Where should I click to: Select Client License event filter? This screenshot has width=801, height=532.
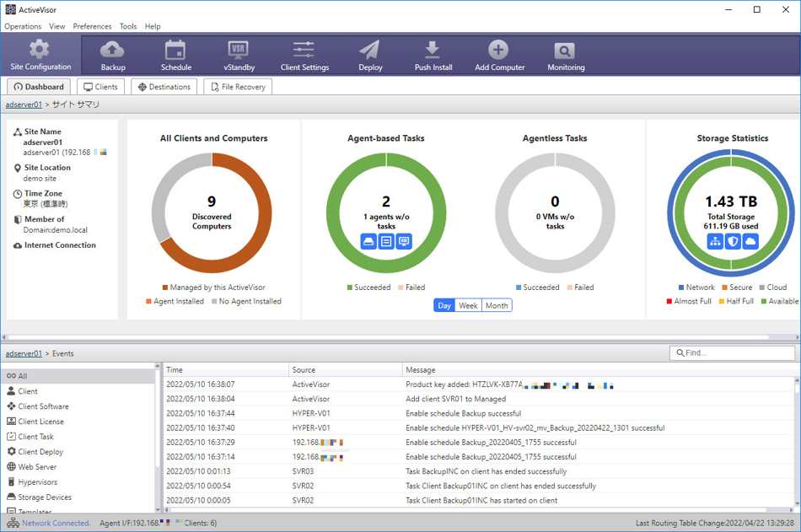(78, 421)
